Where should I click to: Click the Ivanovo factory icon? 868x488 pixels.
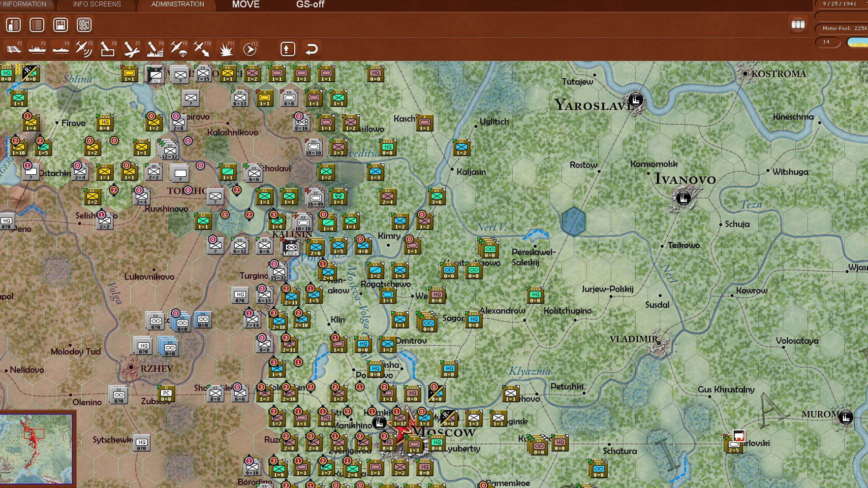[682, 198]
